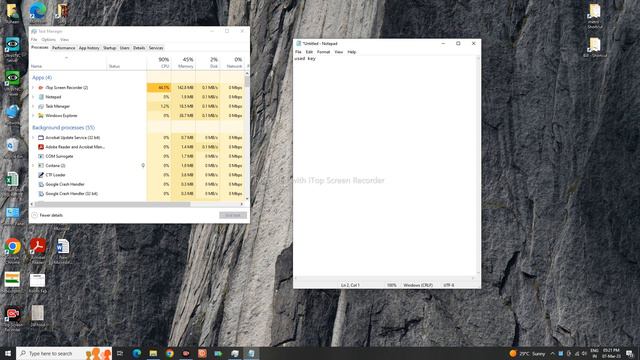This screenshot has width=640, height=360.
Task: Expand iTop Screen Recorder (2) process group
Action: (x=33, y=87)
